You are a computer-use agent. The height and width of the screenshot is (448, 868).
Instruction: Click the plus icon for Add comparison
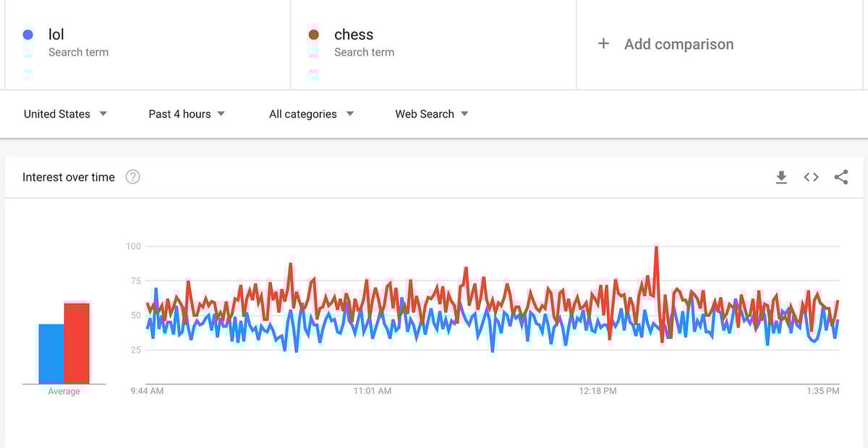point(603,44)
